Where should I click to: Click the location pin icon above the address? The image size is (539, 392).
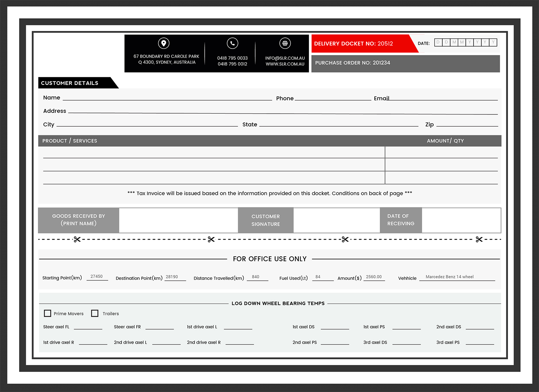click(x=164, y=43)
